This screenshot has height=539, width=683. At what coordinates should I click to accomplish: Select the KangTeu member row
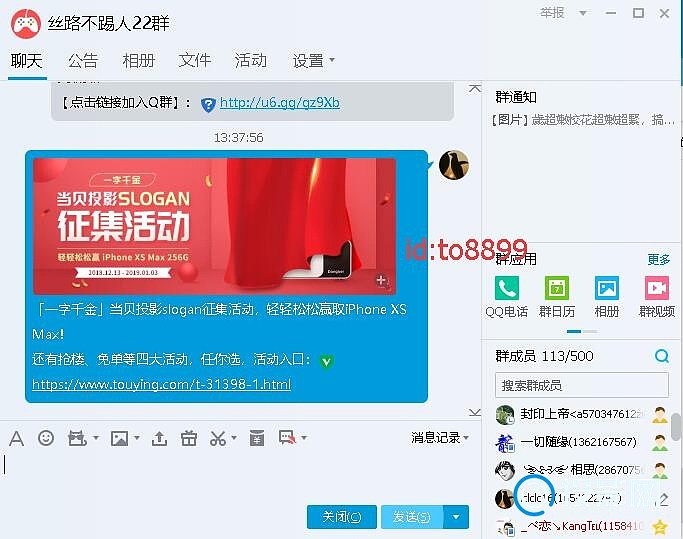(x=582, y=527)
